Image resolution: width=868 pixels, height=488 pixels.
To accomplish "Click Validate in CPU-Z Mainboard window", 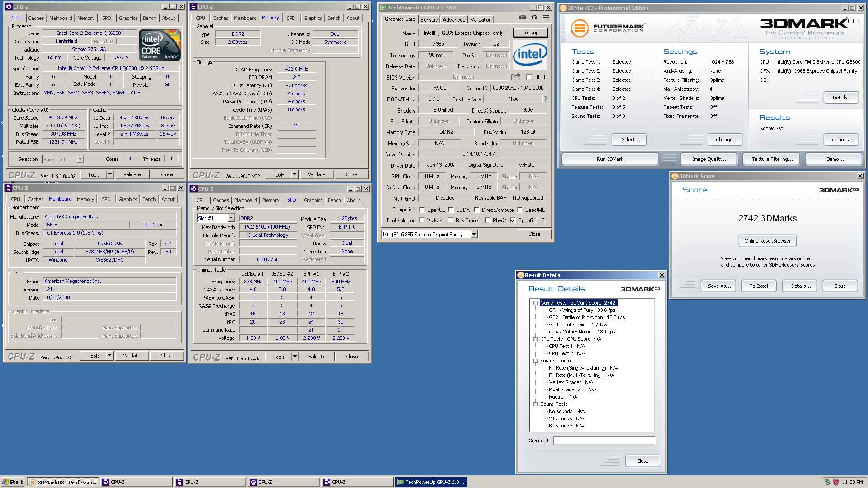I will [132, 356].
